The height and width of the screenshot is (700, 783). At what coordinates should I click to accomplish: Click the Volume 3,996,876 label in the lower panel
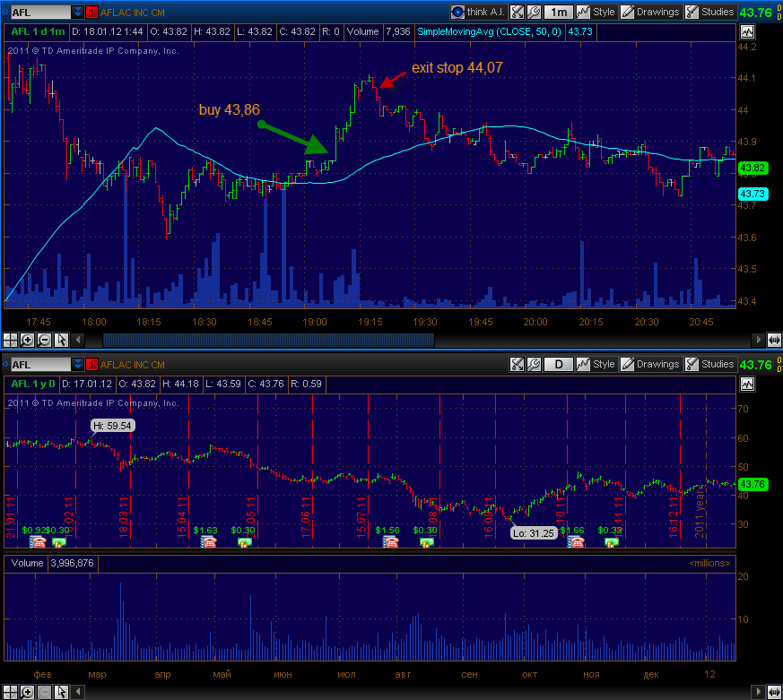52,563
